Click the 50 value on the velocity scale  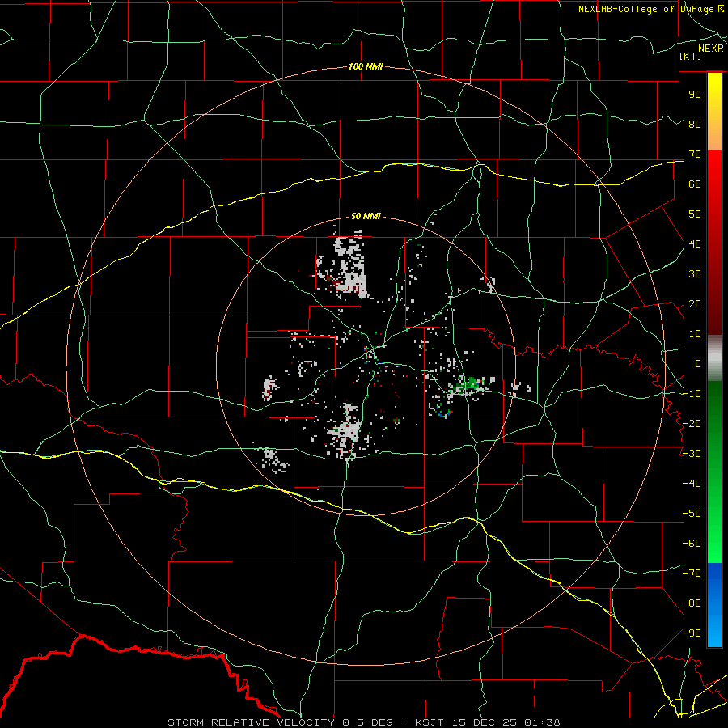pos(695,214)
